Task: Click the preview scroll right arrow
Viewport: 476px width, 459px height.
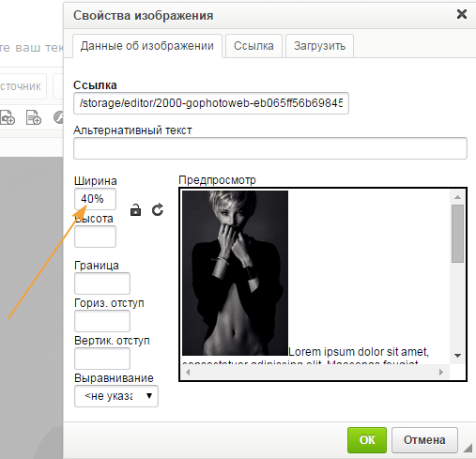Action: (441, 372)
